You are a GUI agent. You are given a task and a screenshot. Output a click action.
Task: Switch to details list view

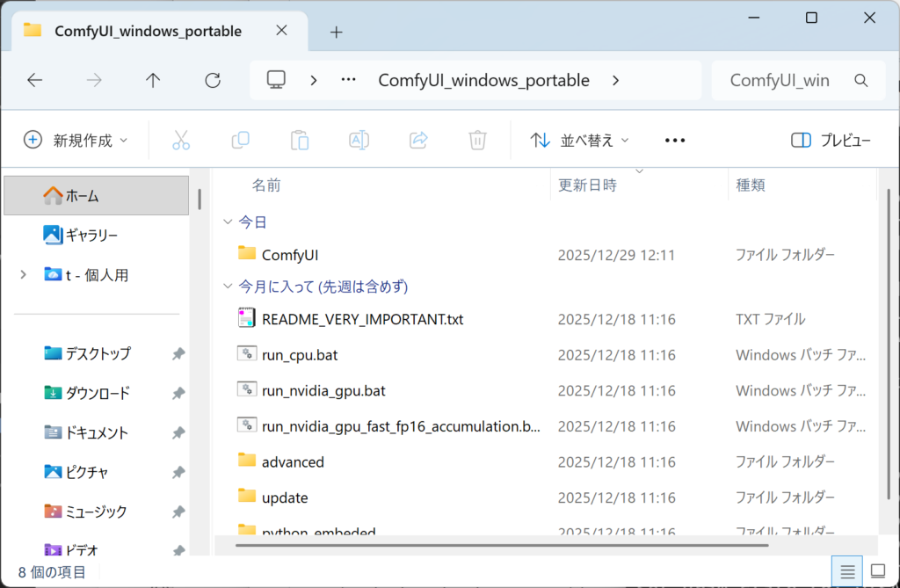coord(847,571)
